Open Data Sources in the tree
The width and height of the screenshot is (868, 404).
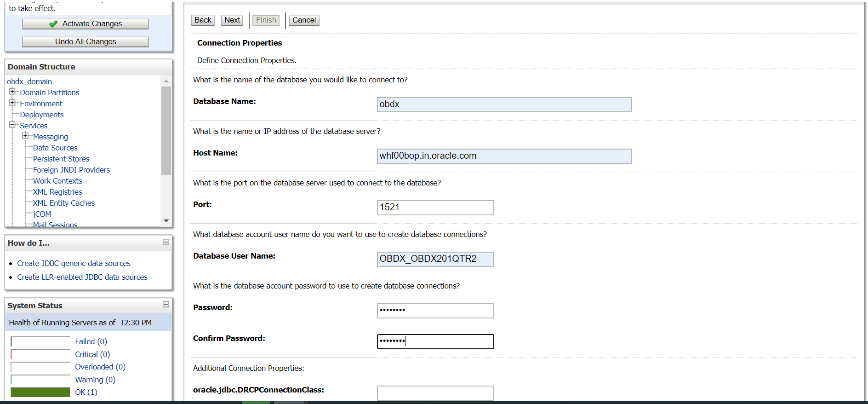click(x=55, y=148)
